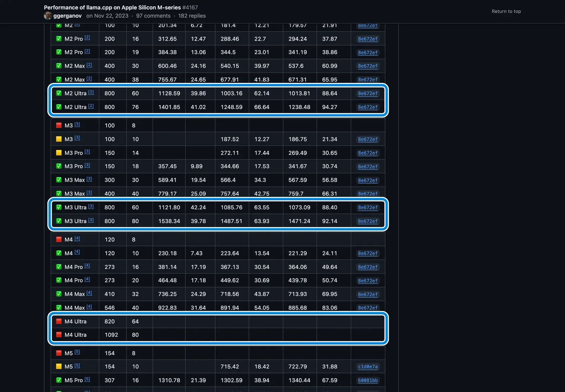Viewport: 565px width, 392px height.
Task: Open commit 8e672ef in the M2 Ultra 60-core row
Action: [x=368, y=94]
